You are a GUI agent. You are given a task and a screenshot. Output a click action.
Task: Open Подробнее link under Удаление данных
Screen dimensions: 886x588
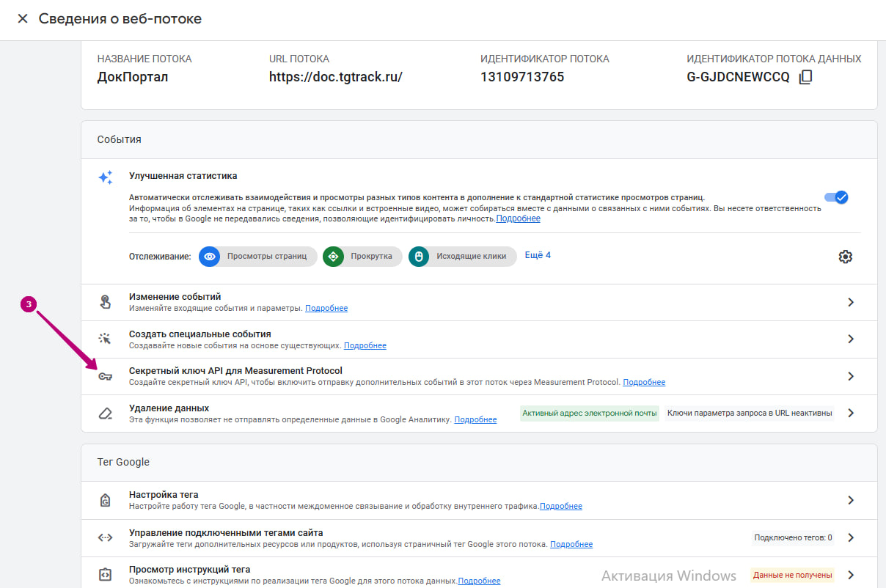coord(475,419)
